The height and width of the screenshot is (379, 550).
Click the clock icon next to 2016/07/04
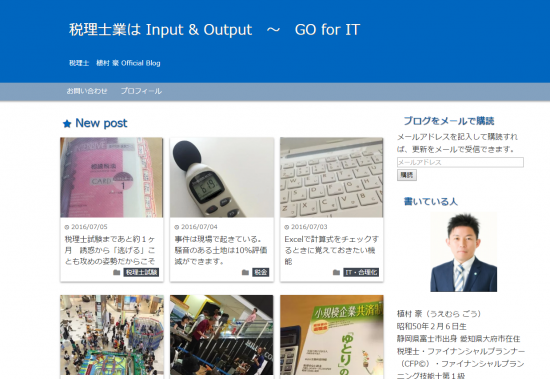coord(177,227)
